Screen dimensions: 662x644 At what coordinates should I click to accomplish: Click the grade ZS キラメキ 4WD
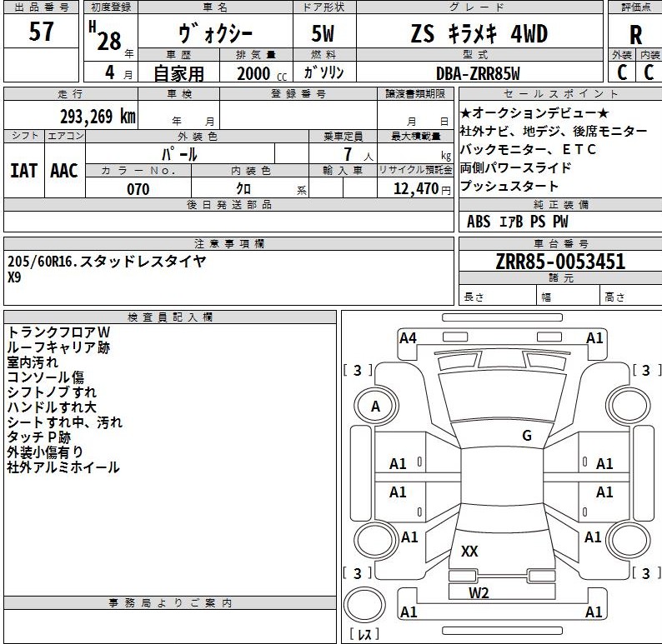(479, 33)
